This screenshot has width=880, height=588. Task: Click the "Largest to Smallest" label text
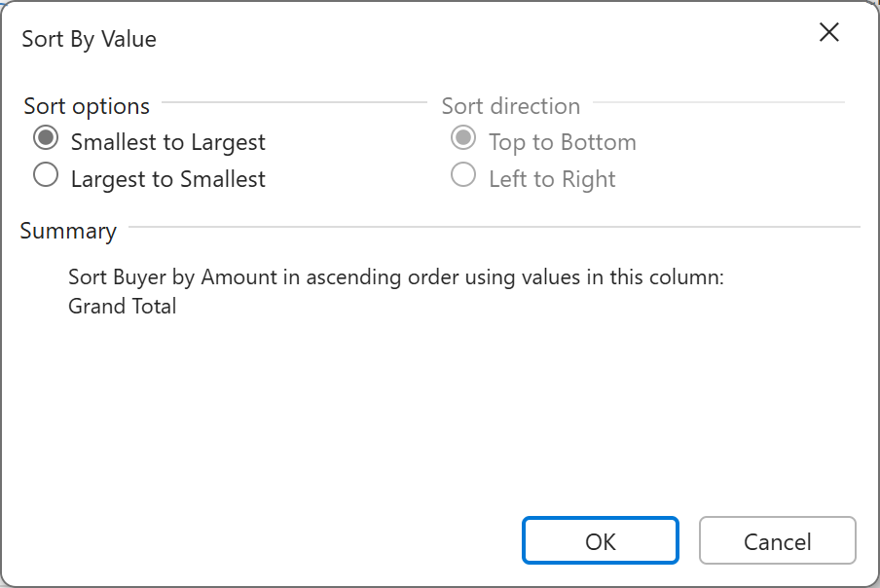pos(167,179)
